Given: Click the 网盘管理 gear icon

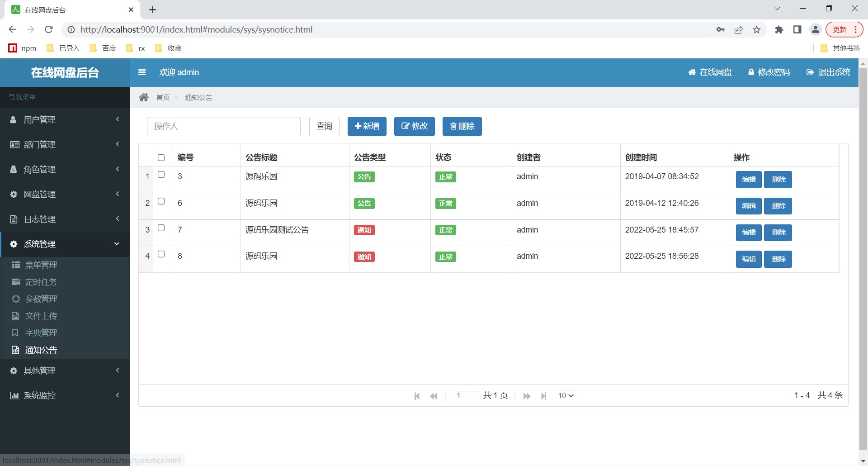Looking at the screenshot, I should coord(14,195).
